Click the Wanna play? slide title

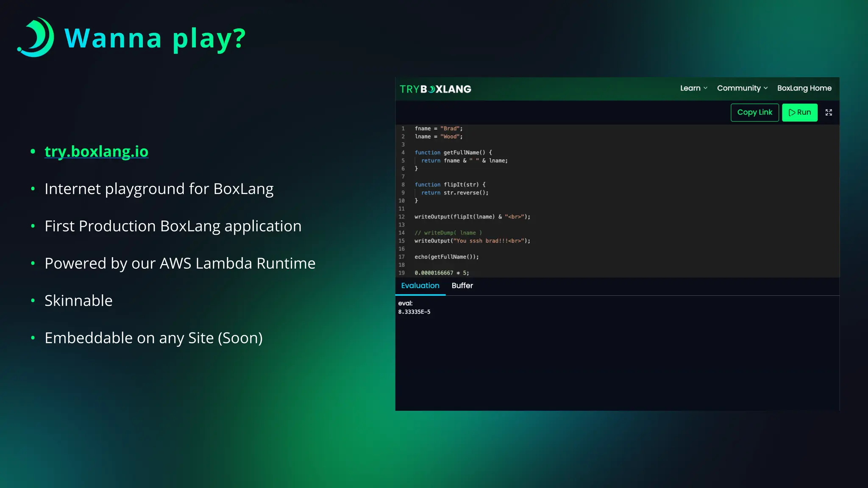[155, 38]
